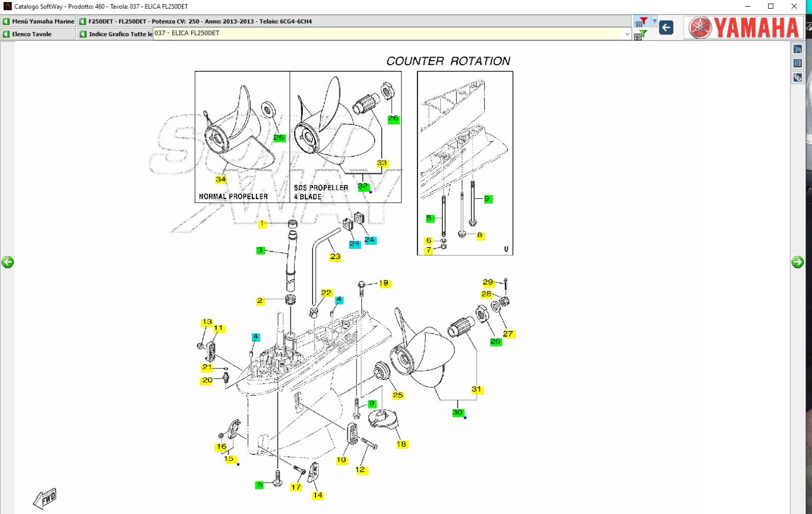Screen dimensions: 812x514
Task: Select part number 21 on the diagram
Action: point(207,368)
